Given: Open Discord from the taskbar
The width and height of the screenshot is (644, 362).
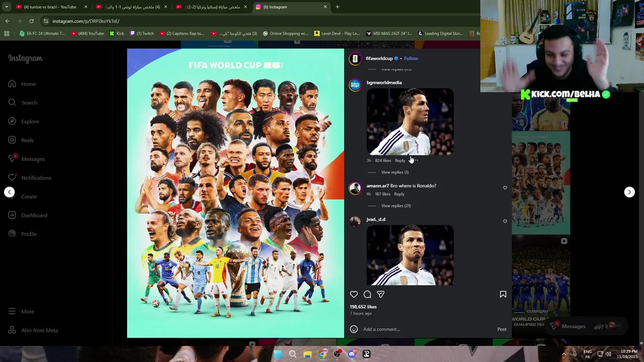Looking at the screenshot, I should point(352,354).
